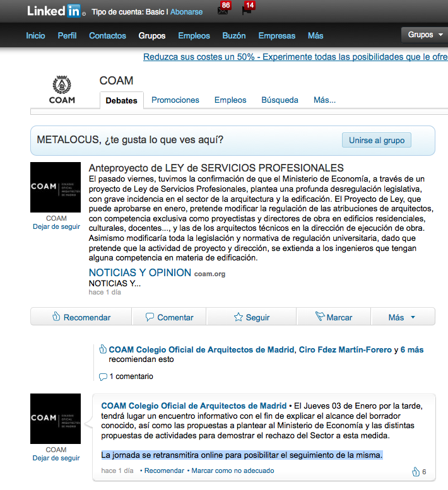Click the COAM group crest logo
Viewport: 448px width, 490px height.
(x=62, y=90)
